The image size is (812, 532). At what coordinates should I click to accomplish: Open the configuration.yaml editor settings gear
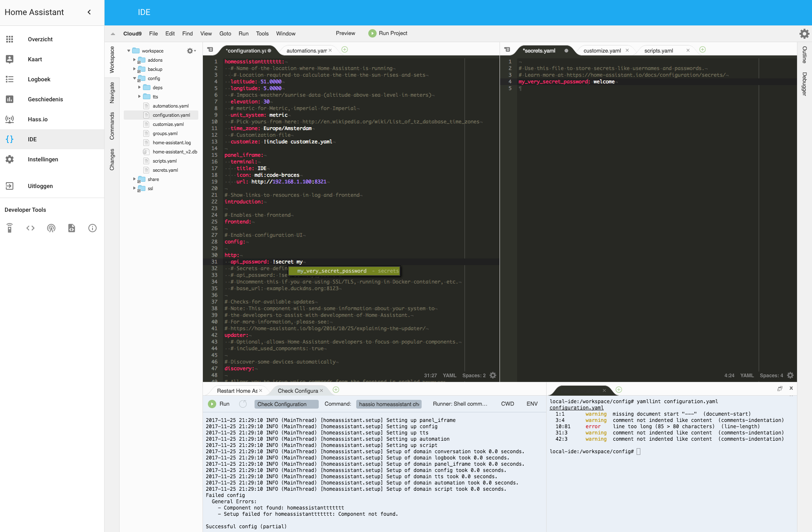point(493,375)
